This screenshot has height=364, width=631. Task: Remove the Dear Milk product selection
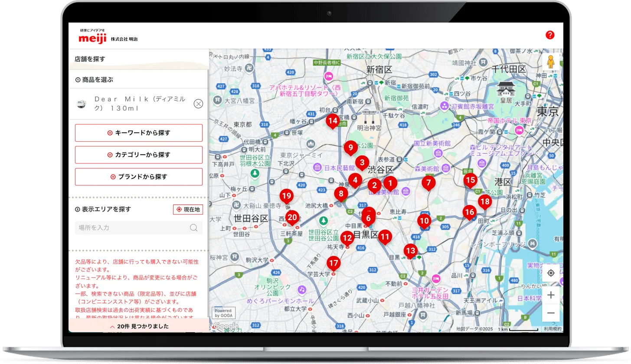point(198,104)
